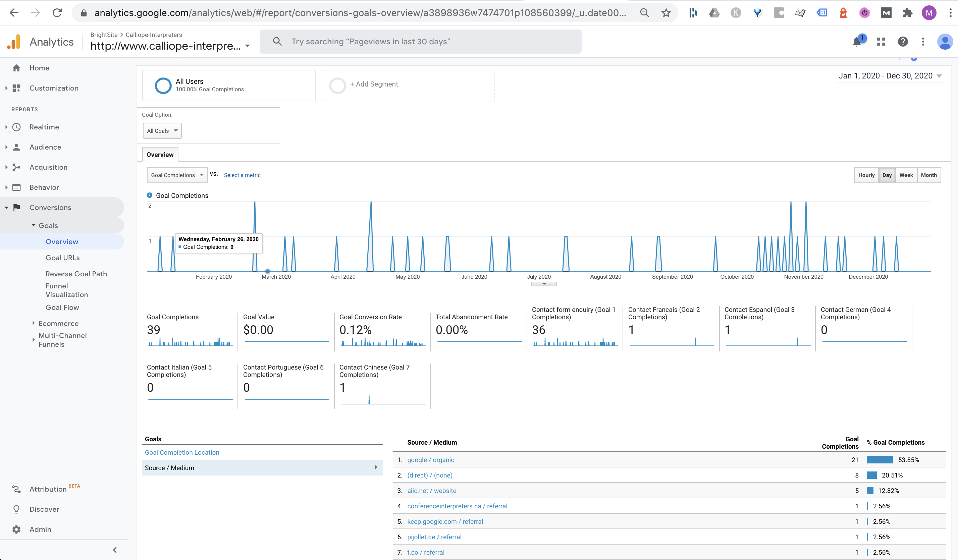Click the Analytics logo
Viewport: 958px width, 560px height.
pos(14,42)
